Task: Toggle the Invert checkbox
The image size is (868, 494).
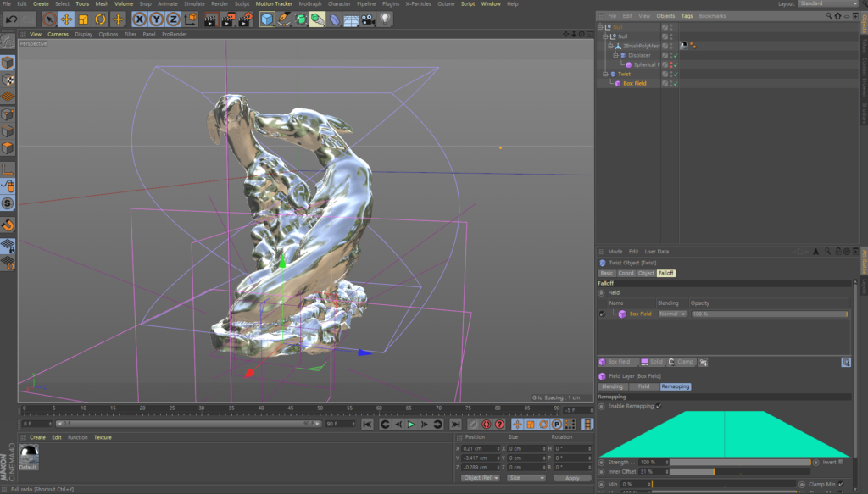Action: tap(842, 463)
